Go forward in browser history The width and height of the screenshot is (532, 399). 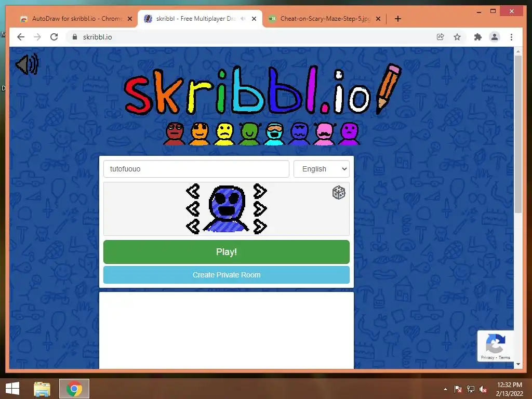point(37,37)
